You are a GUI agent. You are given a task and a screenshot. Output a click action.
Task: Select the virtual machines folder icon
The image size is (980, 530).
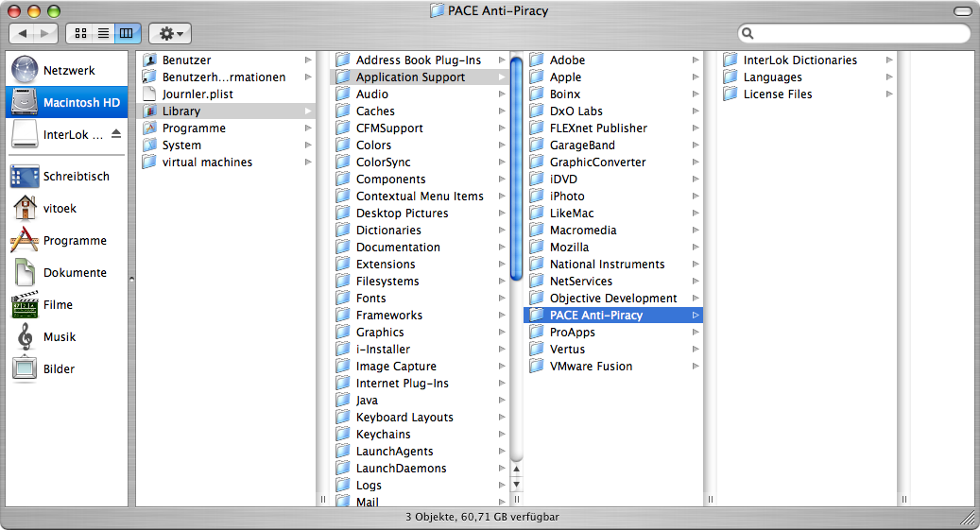[149, 162]
